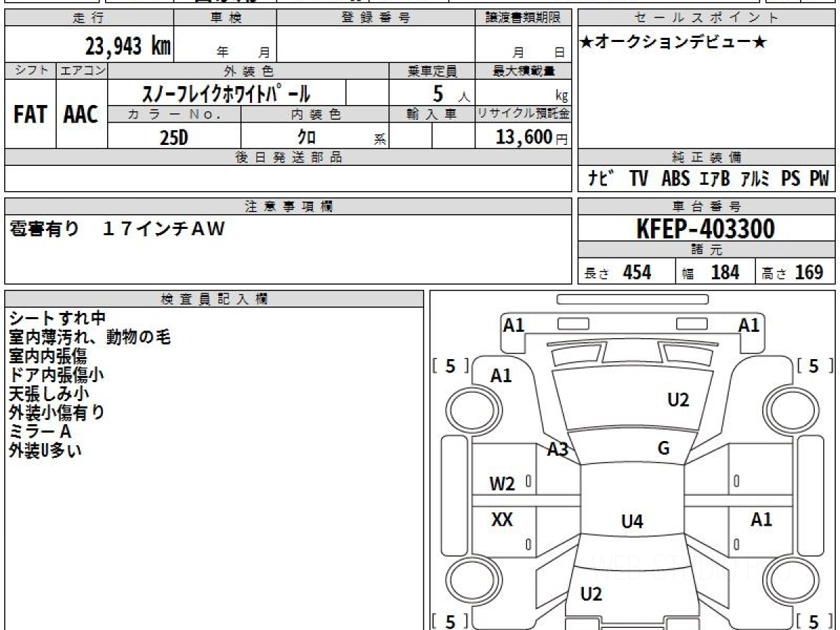
Task: Select the interior color value クロ
Action: pos(306,137)
